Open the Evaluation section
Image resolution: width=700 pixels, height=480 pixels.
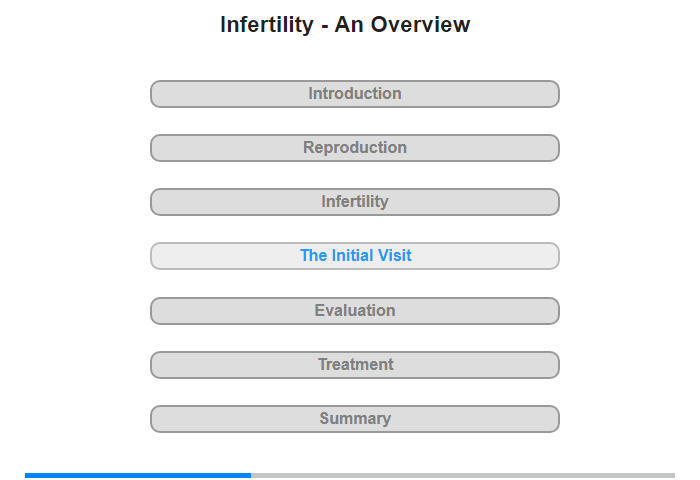click(x=354, y=311)
